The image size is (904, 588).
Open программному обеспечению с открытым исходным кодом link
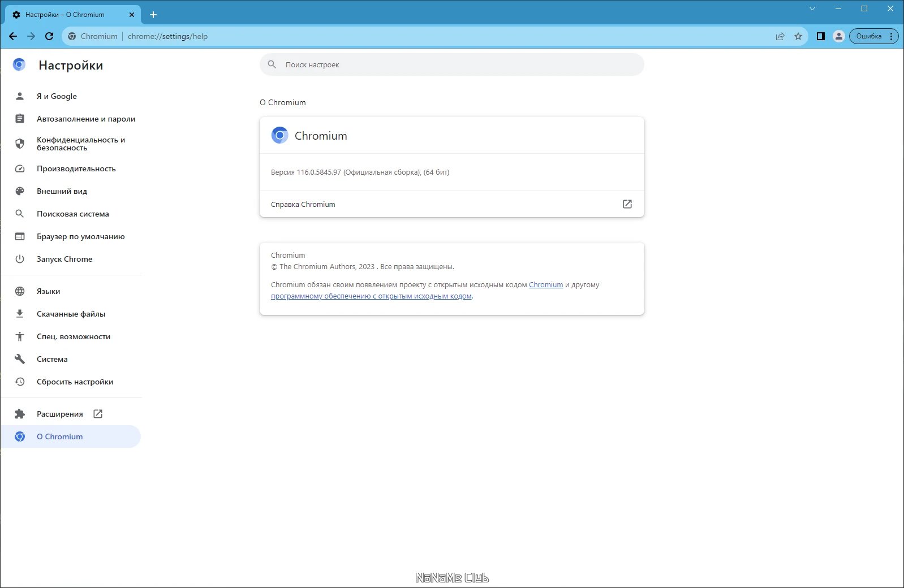371,296
